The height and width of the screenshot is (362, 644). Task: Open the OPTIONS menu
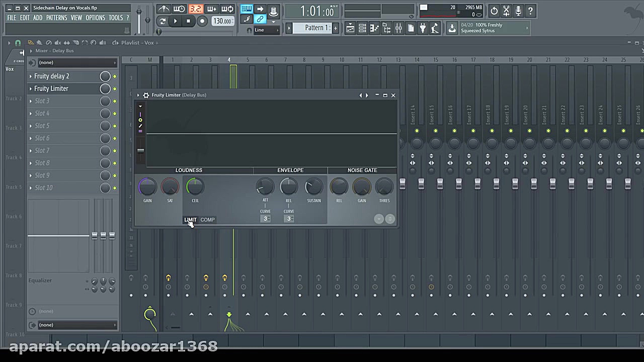pos(95,17)
